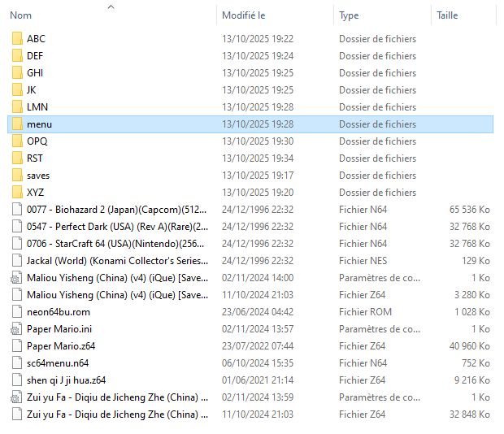Screen dimensions: 504x434
Task: Click the LMN folder icon
Action: click(x=17, y=106)
